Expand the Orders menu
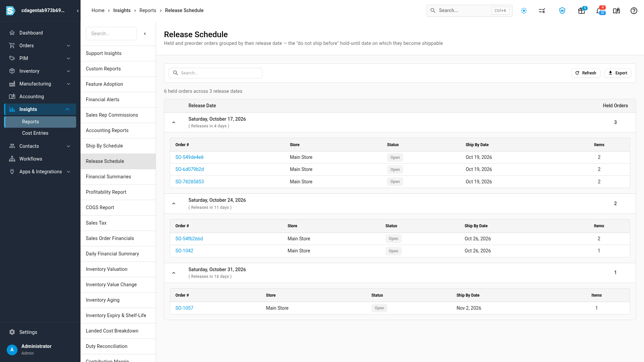 (40, 46)
